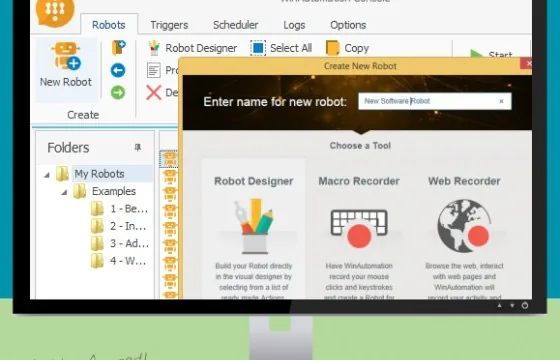Click the New Robot icon
Image resolution: width=560 pixels, height=360 pixels.
[66, 56]
